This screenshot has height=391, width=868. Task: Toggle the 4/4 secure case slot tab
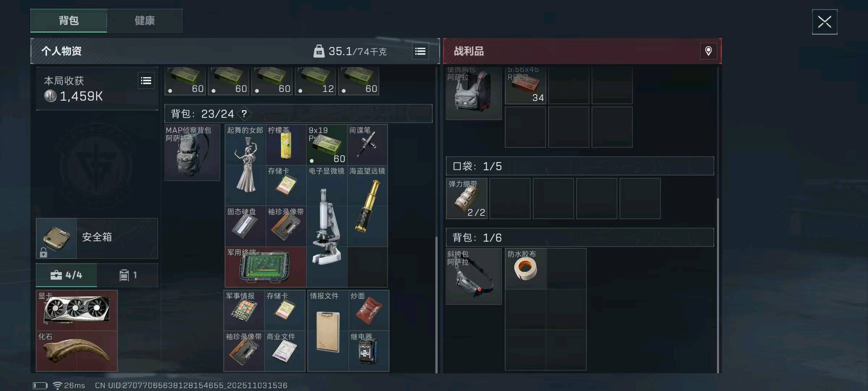[67, 275]
